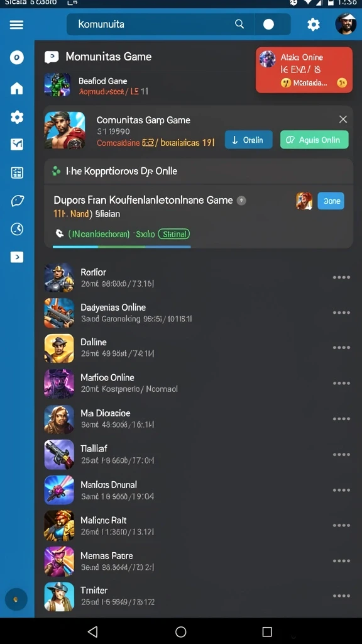The image size is (362, 644).
Task: Open settings gear in top bar
Action: click(x=314, y=25)
